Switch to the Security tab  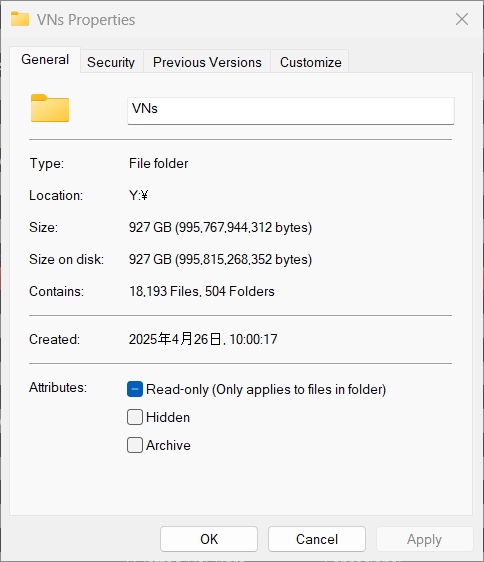(111, 62)
